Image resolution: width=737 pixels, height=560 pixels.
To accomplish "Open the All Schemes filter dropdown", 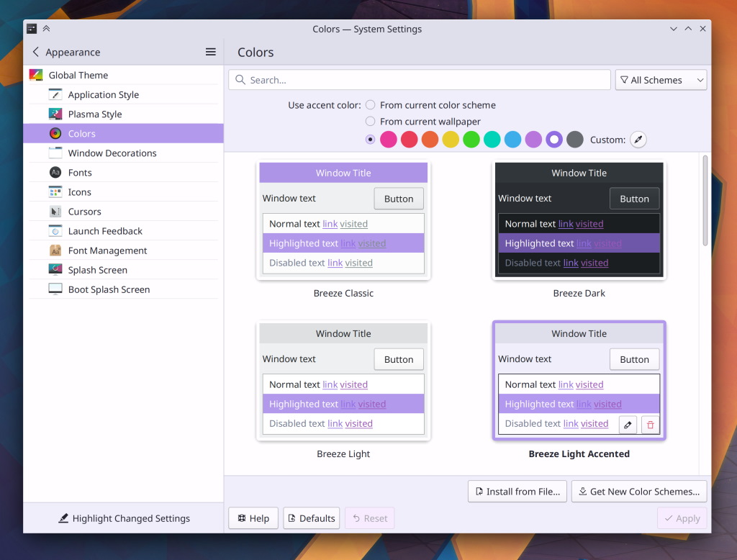I will tap(660, 80).
